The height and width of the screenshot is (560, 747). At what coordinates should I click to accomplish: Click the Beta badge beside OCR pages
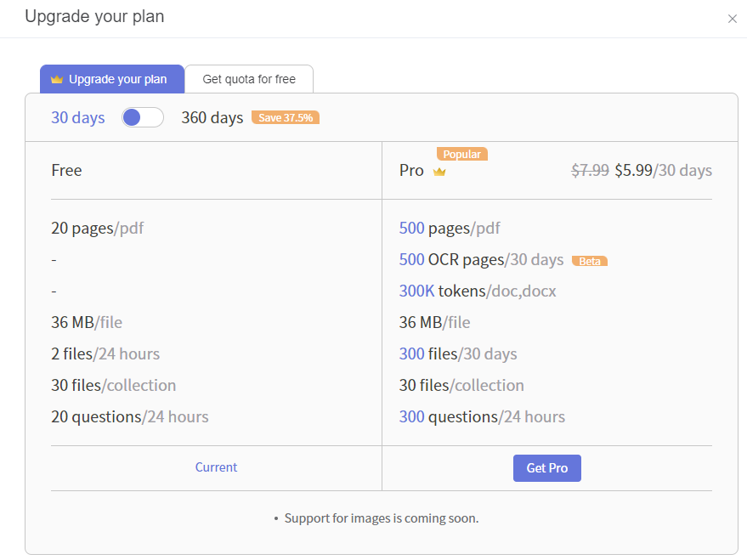[x=590, y=261]
